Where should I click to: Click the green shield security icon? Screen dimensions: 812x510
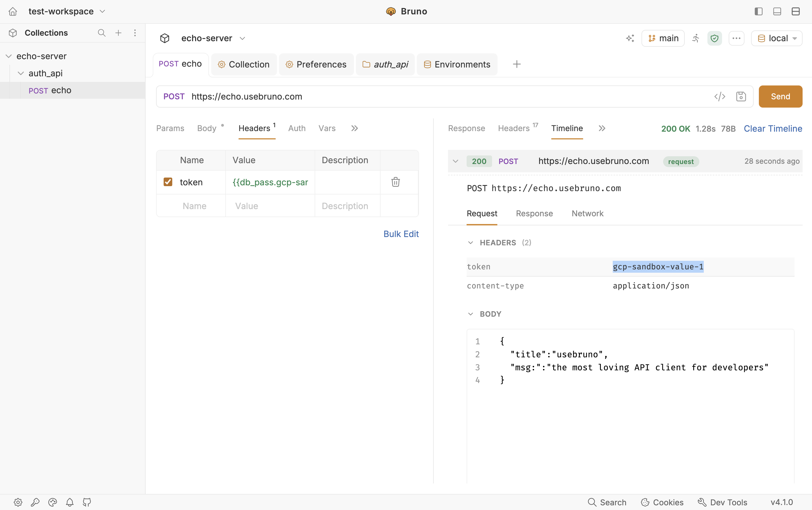point(715,38)
